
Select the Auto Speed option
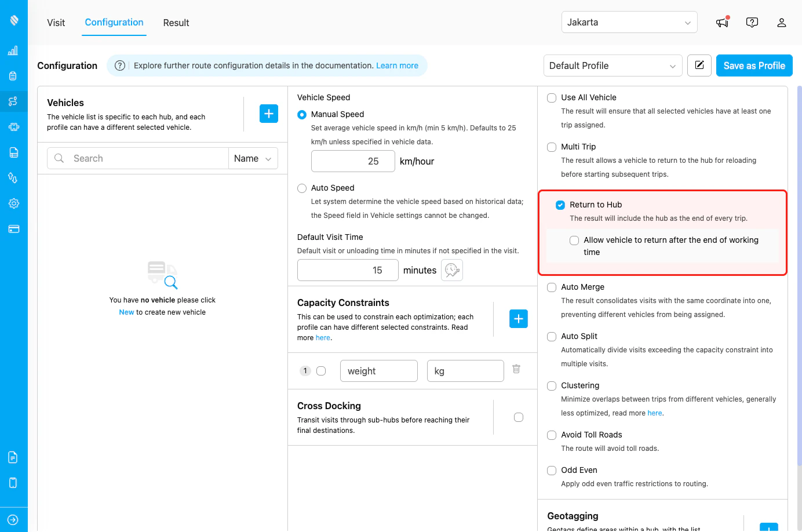(301, 188)
